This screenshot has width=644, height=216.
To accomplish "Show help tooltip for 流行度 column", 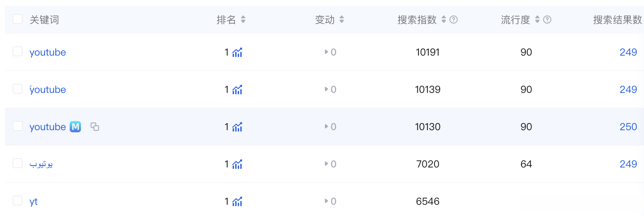I will point(547,20).
